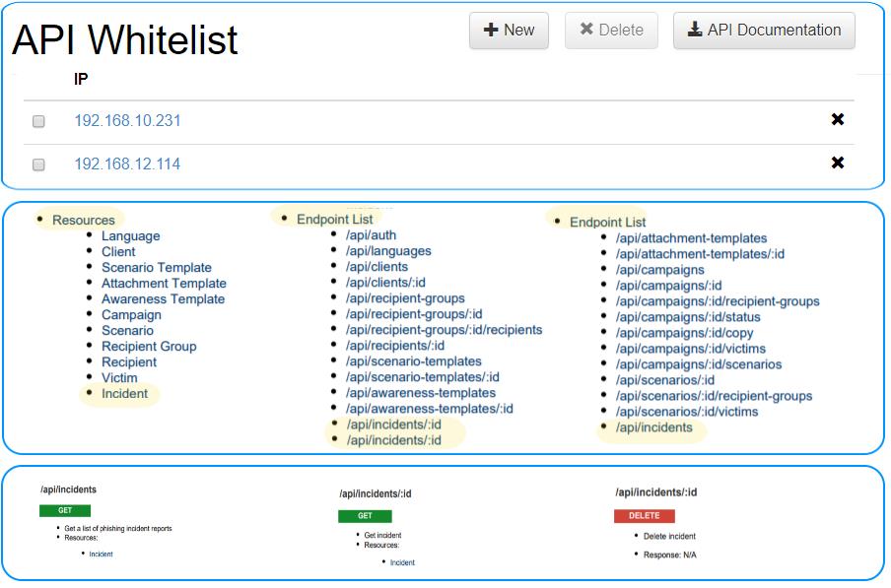Open the /api/campaigns/:id/copy endpoint

point(685,333)
